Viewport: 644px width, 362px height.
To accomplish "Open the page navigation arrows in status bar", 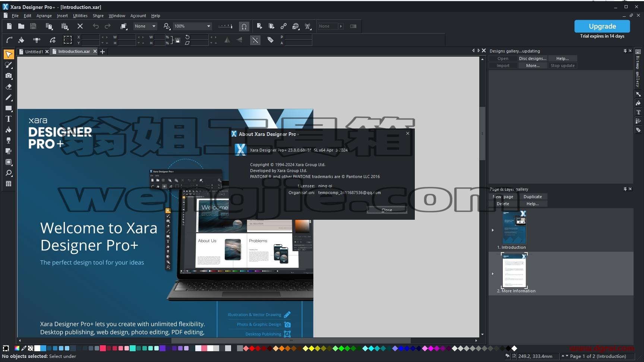I will [x=565, y=356].
